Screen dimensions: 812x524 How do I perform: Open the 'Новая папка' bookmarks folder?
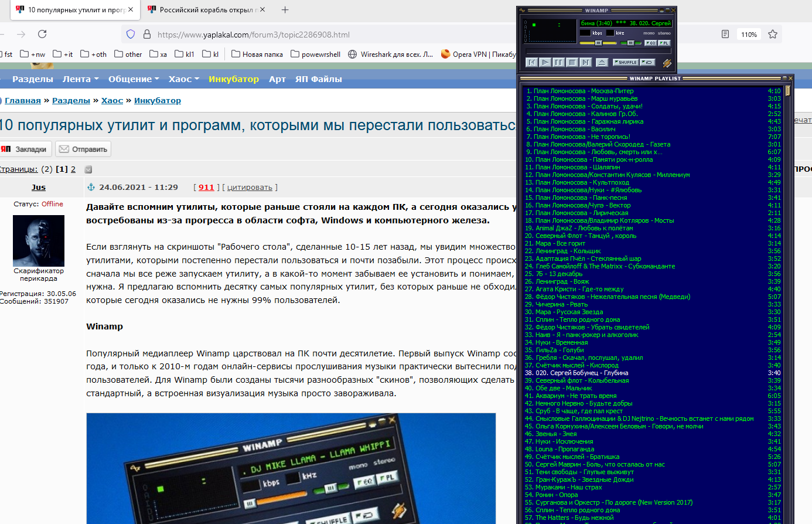click(257, 54)
